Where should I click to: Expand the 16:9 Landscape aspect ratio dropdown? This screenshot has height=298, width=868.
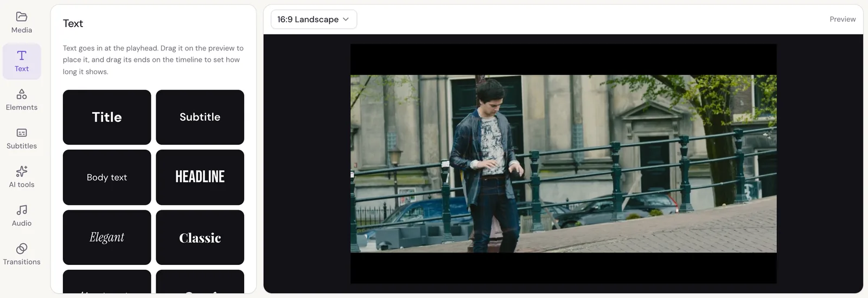pos(314,20)
